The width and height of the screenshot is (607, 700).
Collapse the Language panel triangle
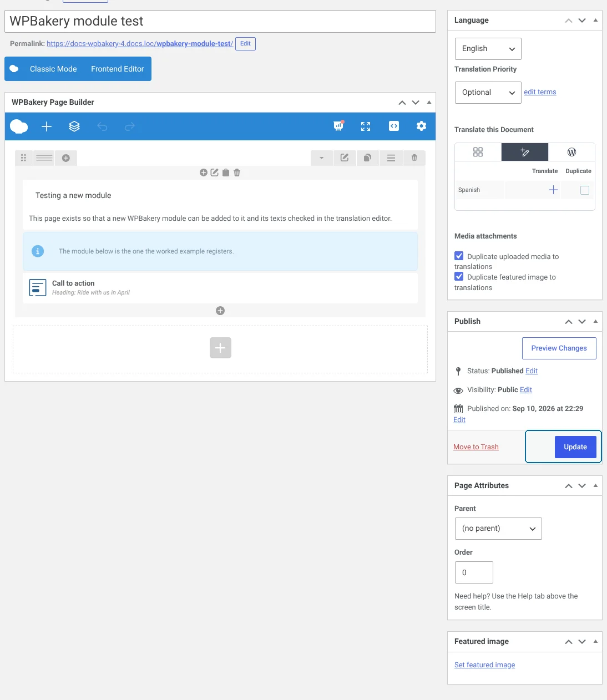pos(595,21)
